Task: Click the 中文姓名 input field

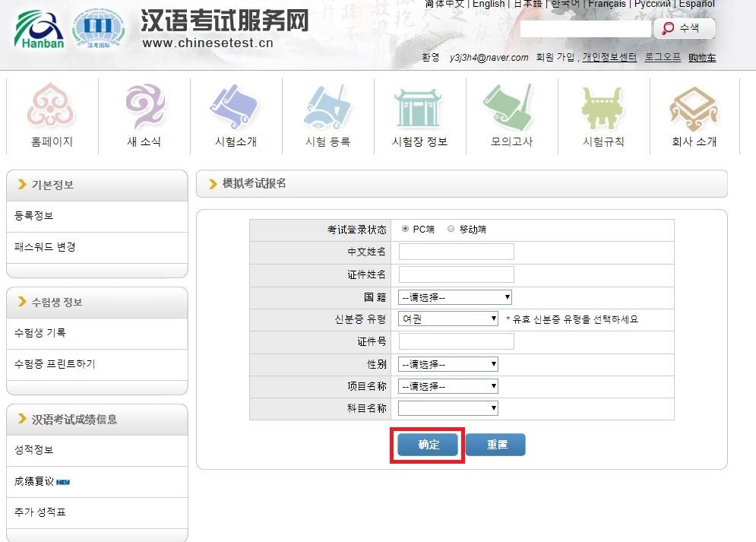Action: [x=456, y=252]
